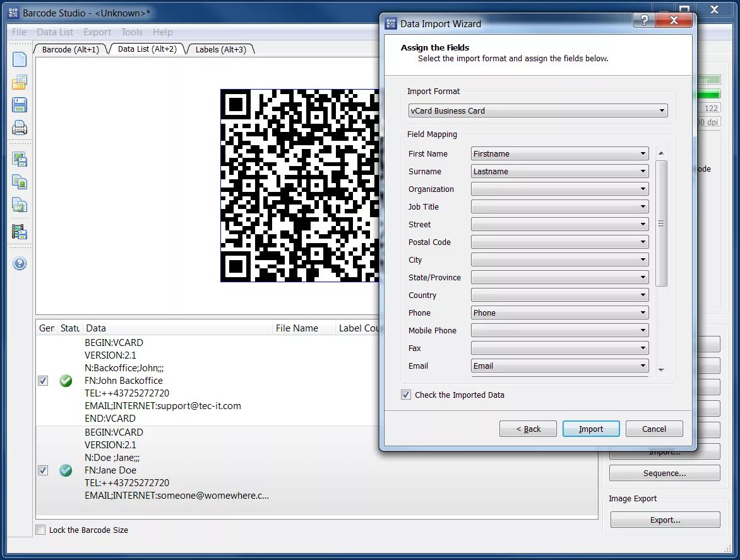The height and width of the screenshot is (560, 740).
Task: Expand the Job Title mapping dropdown
Action: [559, 206]
